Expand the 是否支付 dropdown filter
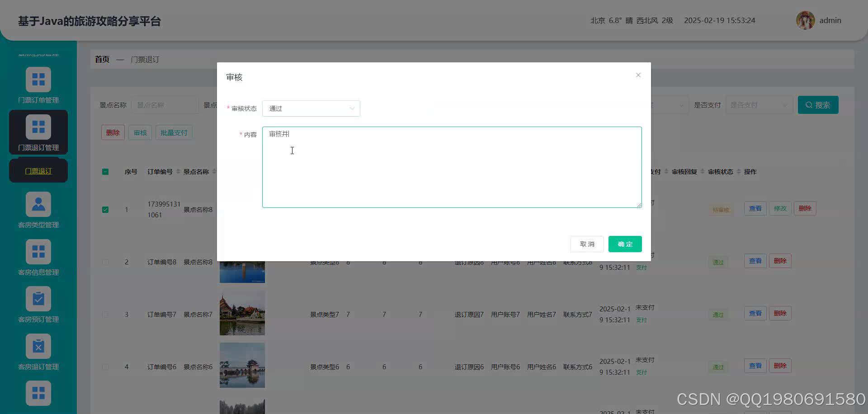The width and height of the screenshot is (868, 414). (759, 105)
